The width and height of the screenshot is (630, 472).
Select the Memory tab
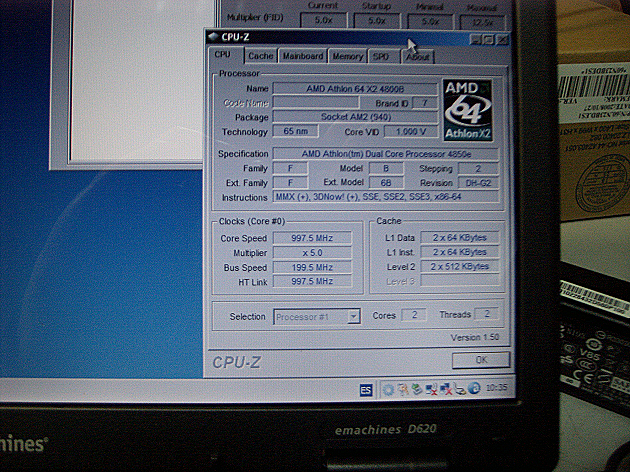[348, 56]
